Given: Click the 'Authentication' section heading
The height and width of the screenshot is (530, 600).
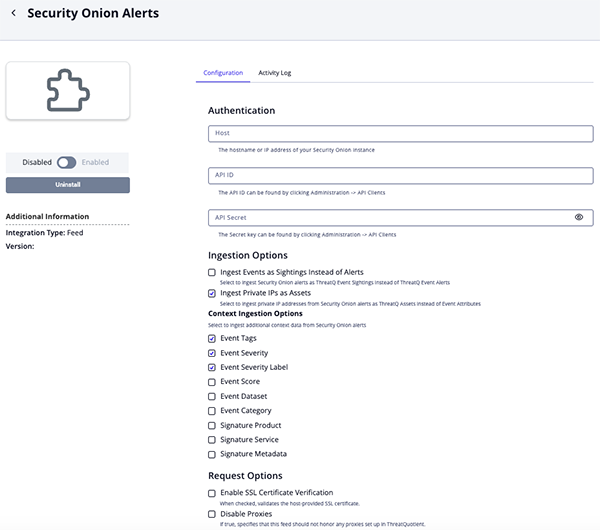Looking at the screenshot, I should (x=241, y=111).
